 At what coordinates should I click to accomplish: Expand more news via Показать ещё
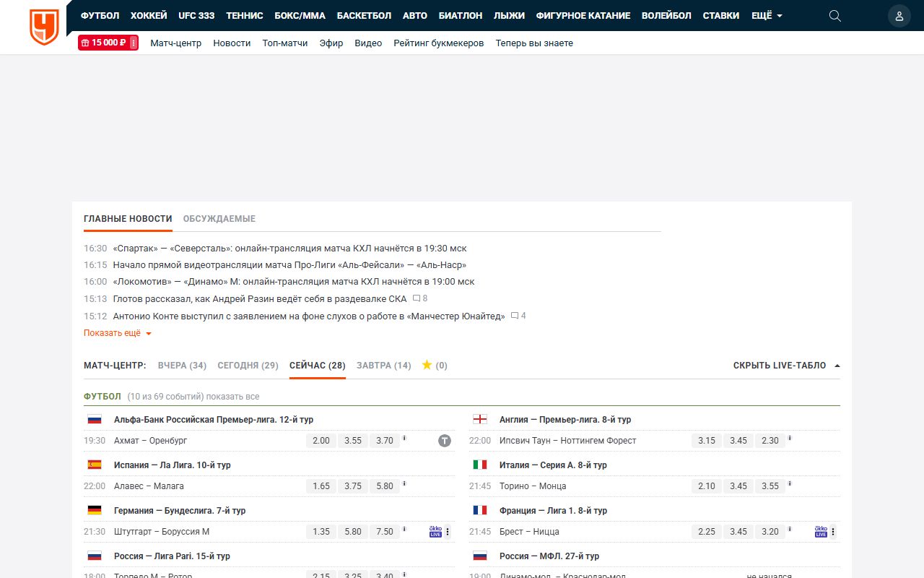(118, 333)
